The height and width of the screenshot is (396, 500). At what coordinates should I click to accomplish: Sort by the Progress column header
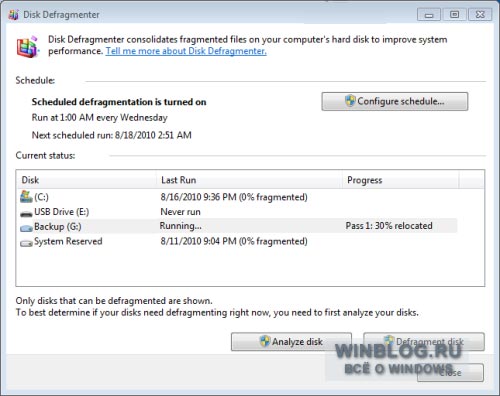401,180
